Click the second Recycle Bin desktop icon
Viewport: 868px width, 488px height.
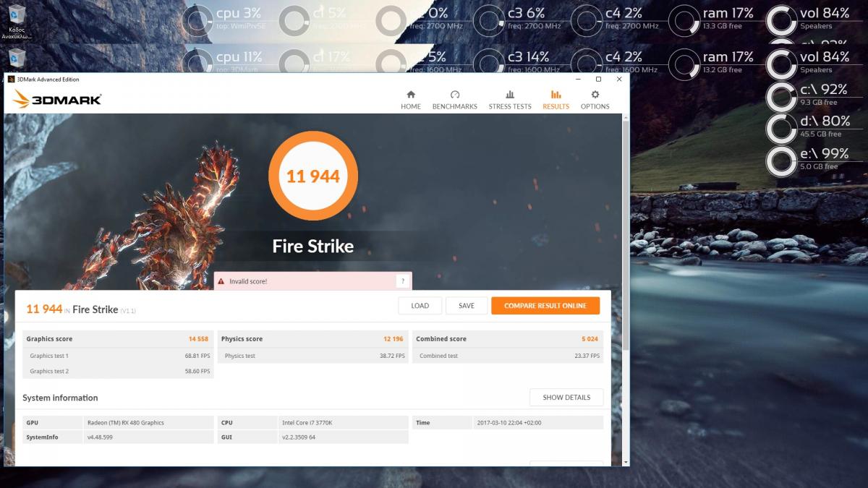[16, 59]
